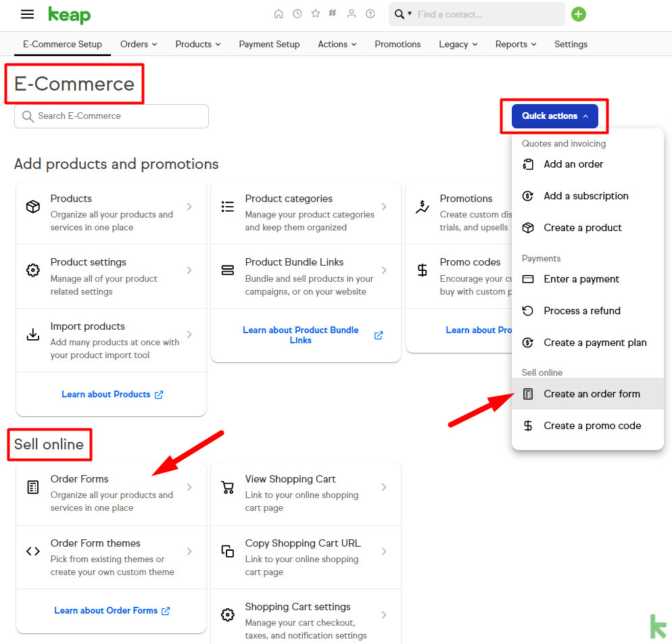Open the Payment Setup tab
The height and width of the screenshot is (644, 672).
click(269, 44)
